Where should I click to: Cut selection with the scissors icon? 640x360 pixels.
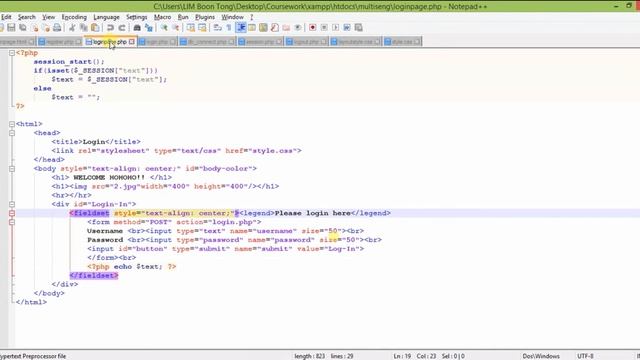coord(72,28)
